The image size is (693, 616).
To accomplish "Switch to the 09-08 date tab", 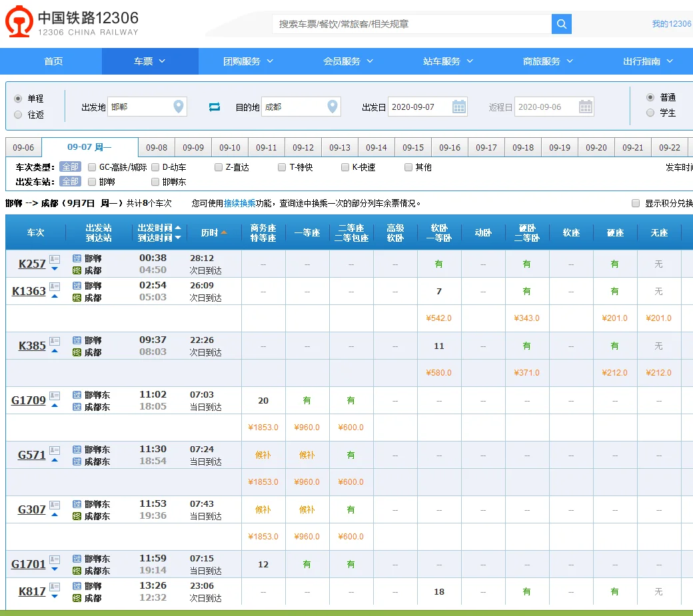I will (x=158, y=147).
